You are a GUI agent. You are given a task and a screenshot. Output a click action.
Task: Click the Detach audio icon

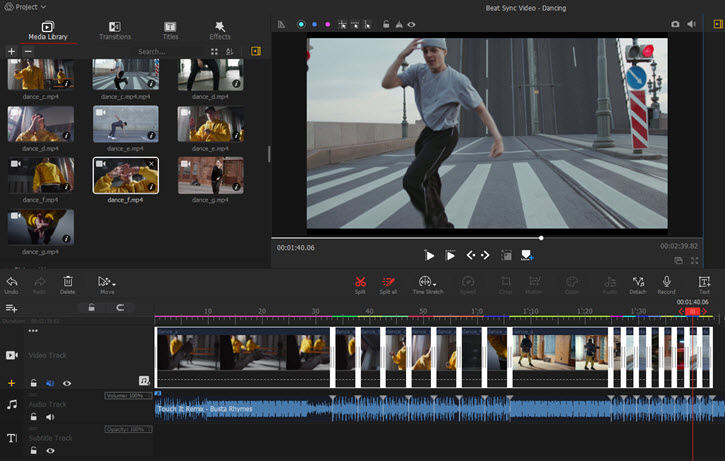point(638,283)
